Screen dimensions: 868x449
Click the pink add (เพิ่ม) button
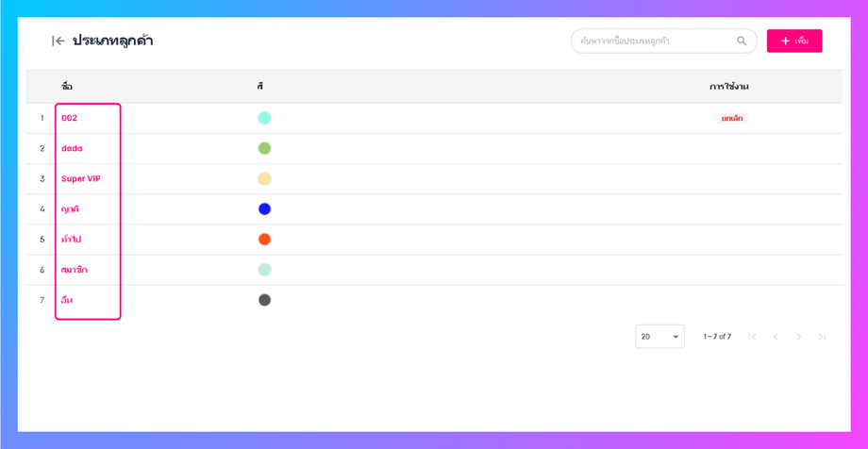click(794, 42)
